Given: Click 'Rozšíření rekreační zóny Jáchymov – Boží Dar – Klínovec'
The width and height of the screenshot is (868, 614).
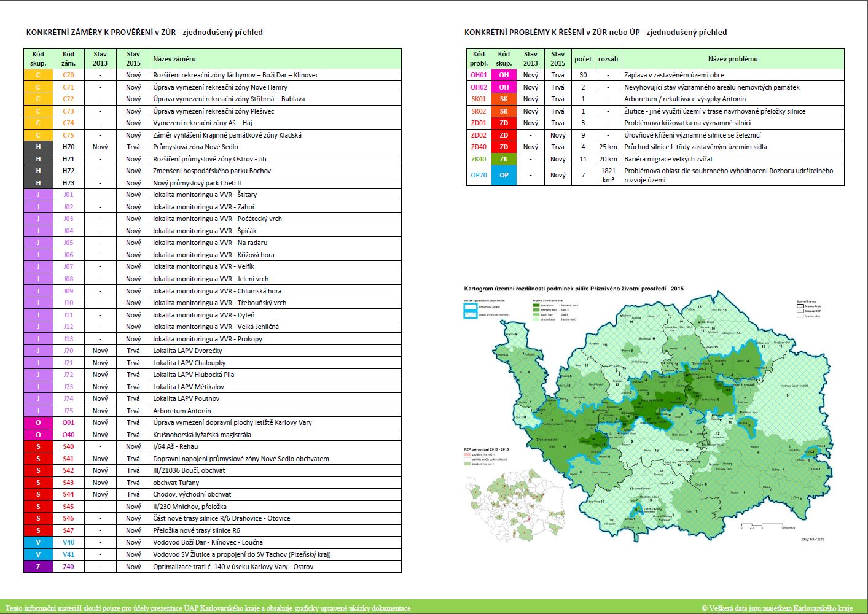Looking at the screenshot, I should [236, 75].
